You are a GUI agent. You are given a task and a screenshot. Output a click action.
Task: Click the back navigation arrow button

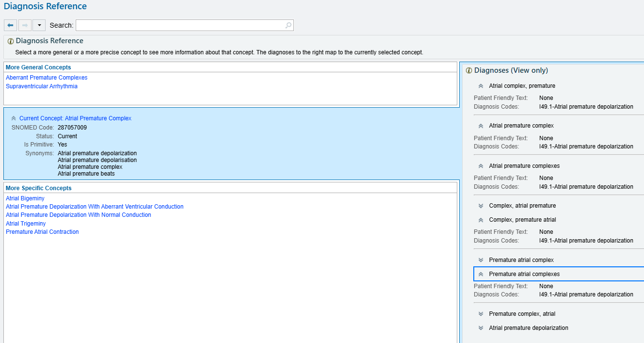(10, 25)
